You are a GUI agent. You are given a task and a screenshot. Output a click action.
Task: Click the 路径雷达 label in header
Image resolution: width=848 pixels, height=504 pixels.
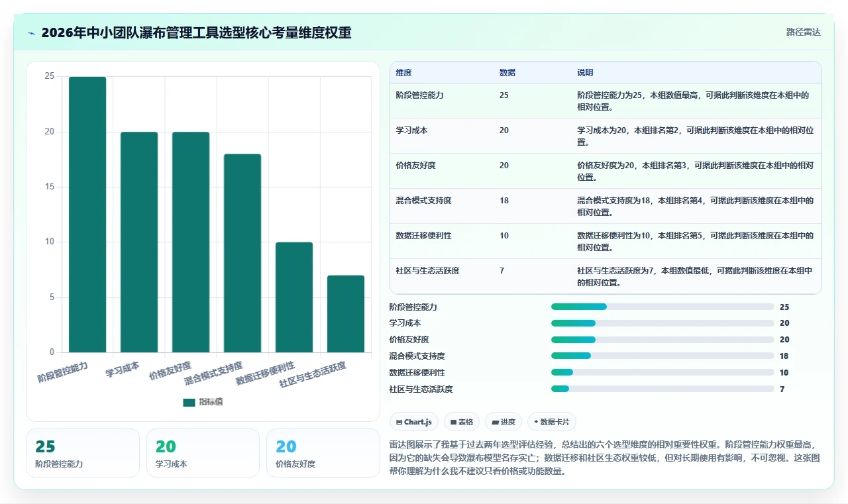[x=803, y=32]
